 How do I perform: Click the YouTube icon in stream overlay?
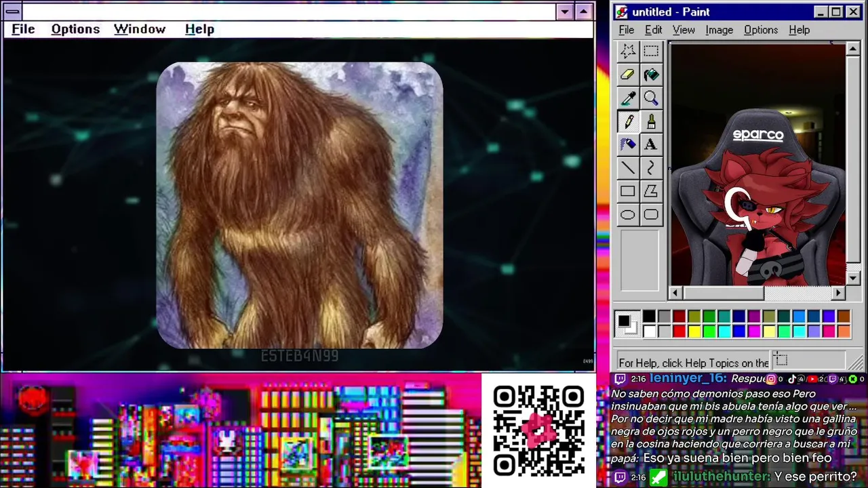pos(812,379)
